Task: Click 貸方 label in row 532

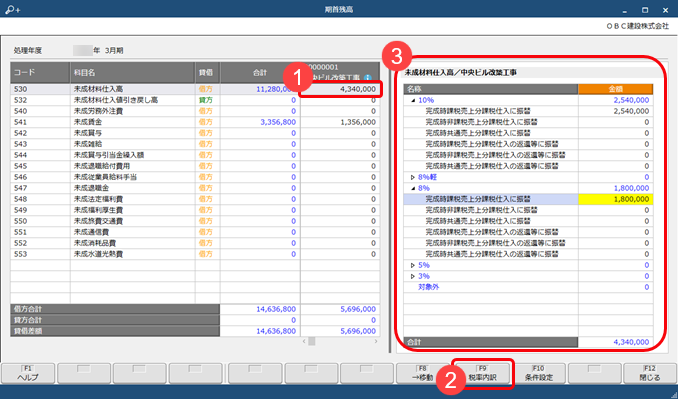Action: [206, 100]
